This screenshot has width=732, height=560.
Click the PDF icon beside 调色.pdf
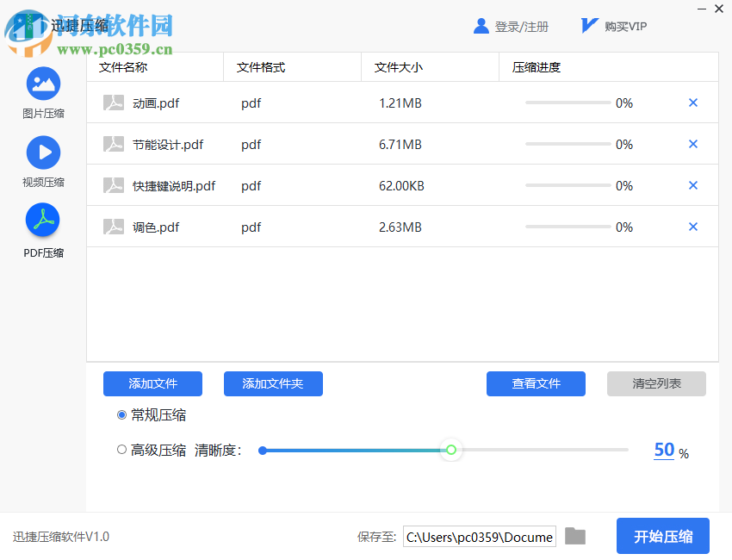114,227
